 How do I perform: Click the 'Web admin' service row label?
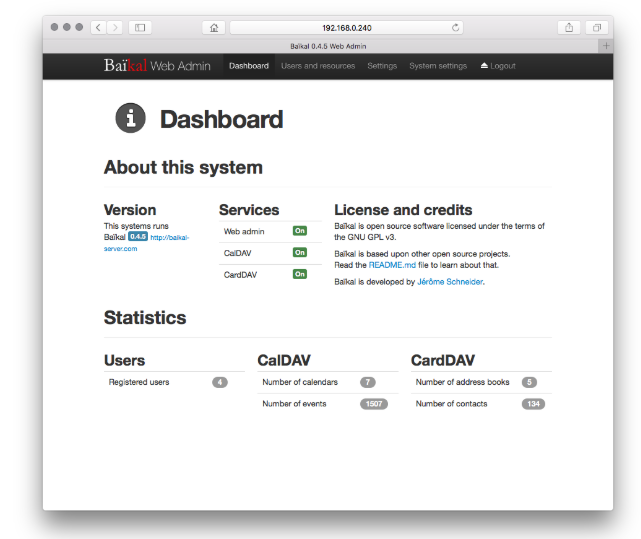tap(244, 231)
